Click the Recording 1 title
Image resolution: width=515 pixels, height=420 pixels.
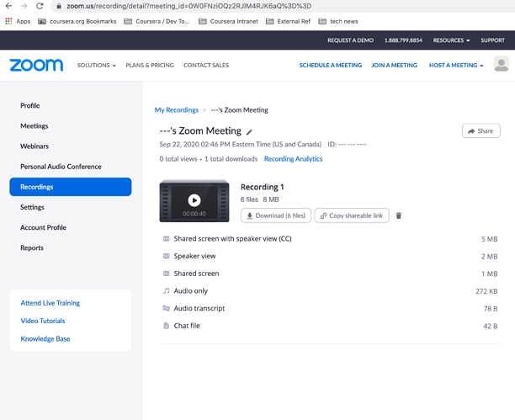[262, 187]
